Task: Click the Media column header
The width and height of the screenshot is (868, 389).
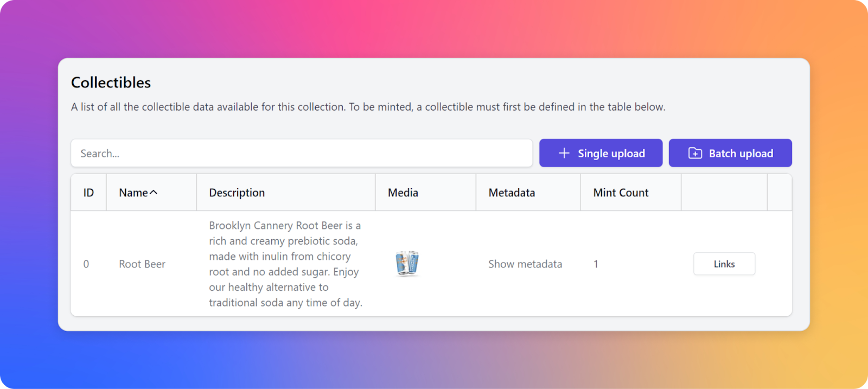Action: tap(403, 193)
